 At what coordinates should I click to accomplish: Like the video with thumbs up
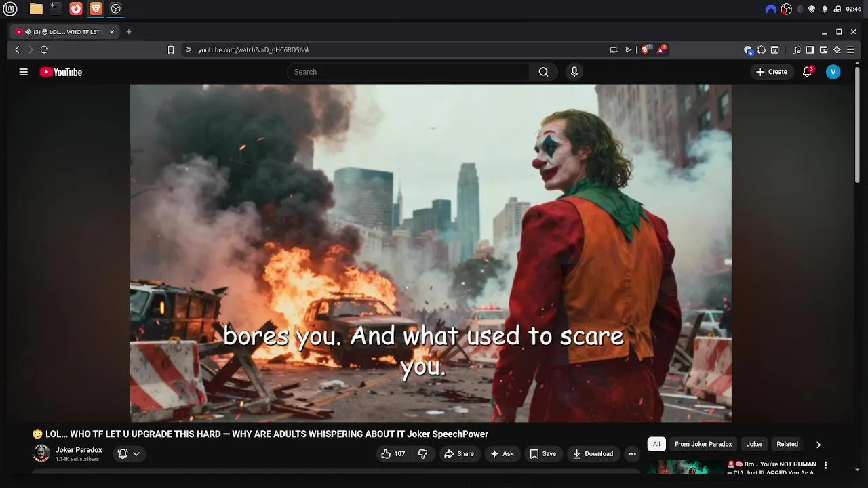pyautogui.click(x=393, y=454)
